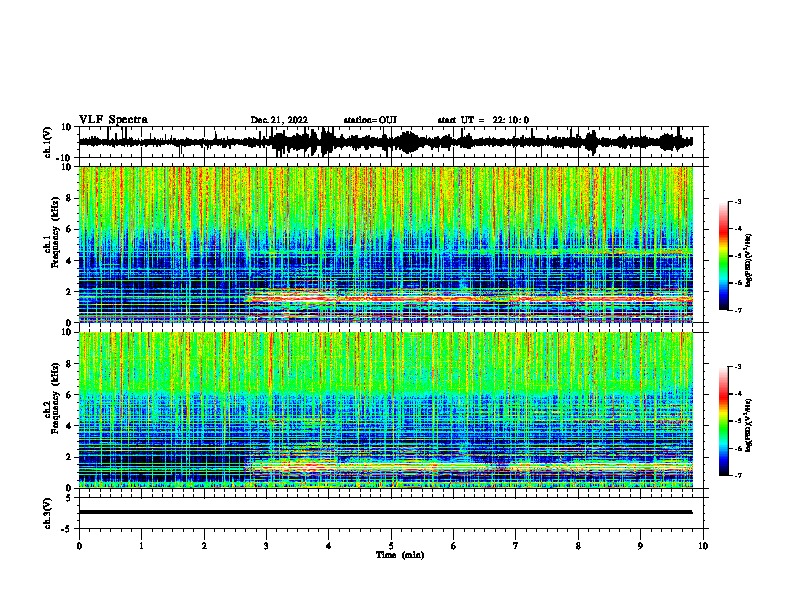This screenshot has width=792, height=612.
Task: Click the ch.1 spectrogram color scale bar
Action: pos(723,256)
